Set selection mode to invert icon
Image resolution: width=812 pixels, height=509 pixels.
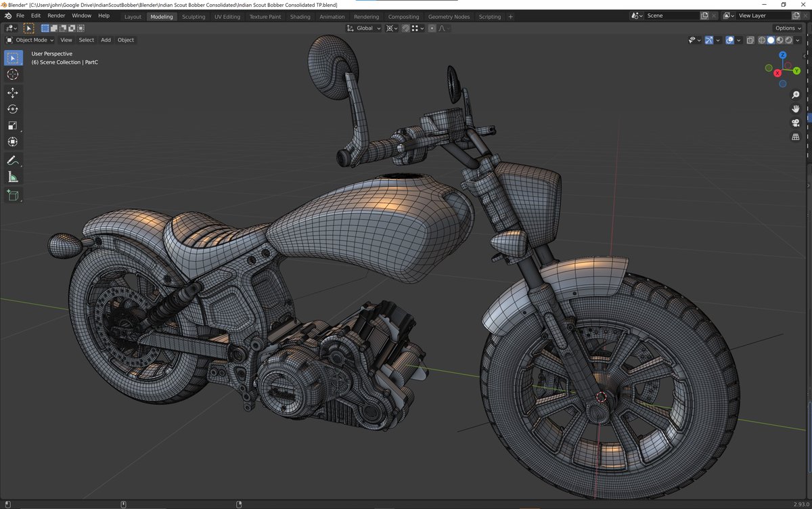pyautogui.click(x=72, y=28)
